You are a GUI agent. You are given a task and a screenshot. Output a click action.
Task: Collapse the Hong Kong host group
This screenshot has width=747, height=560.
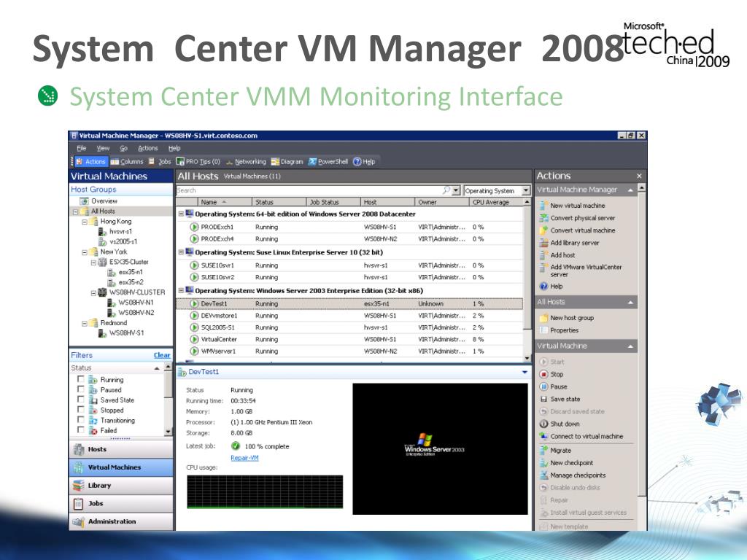point(85,222)
